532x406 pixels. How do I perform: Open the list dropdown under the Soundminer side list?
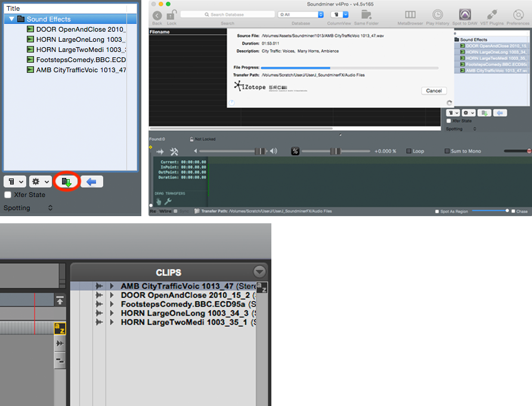pos(453,113)
